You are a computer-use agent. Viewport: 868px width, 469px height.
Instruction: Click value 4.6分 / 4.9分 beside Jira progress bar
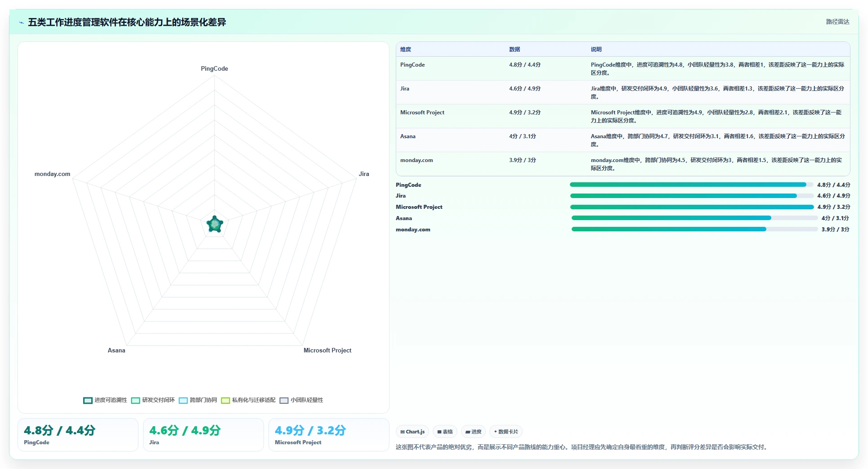pos(834,196)
